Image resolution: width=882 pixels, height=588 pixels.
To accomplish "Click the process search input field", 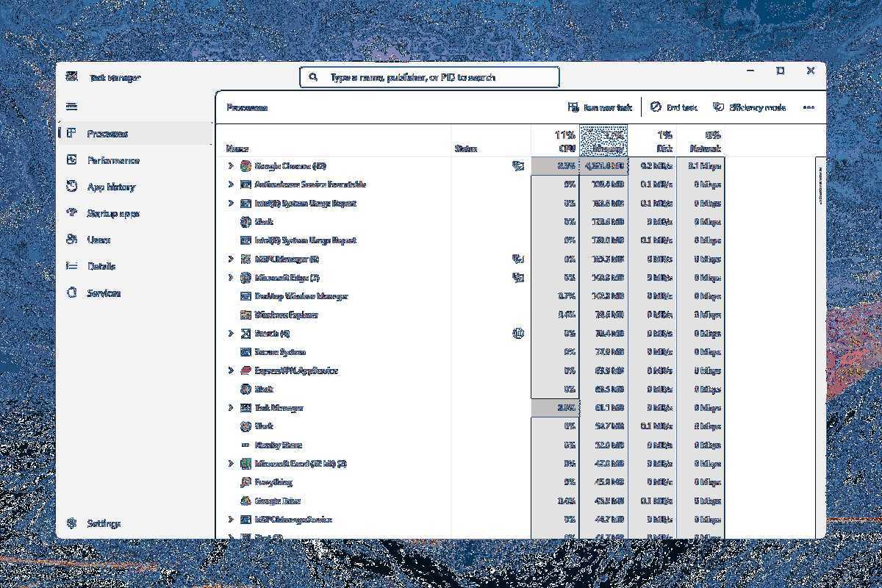I will click(x=429, y=77).
